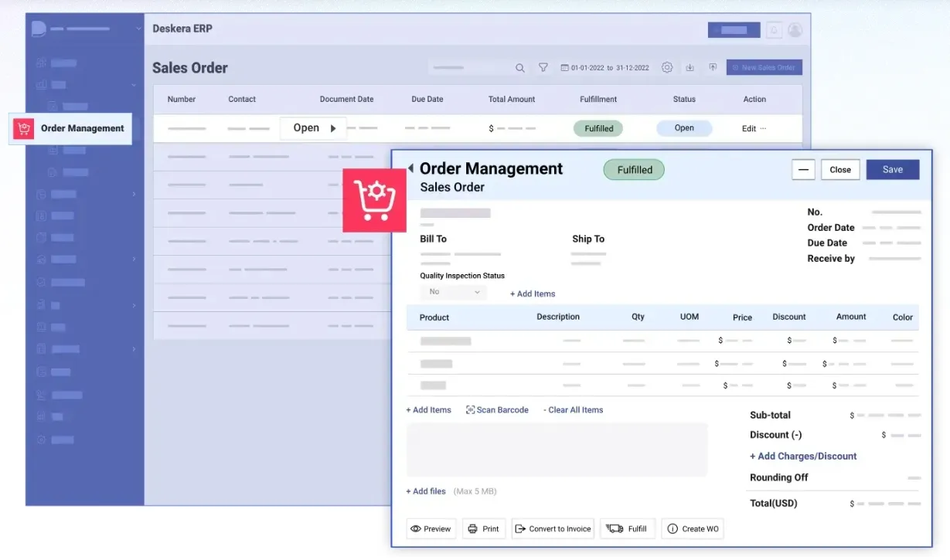The width and height of the screenshot is (950, 560).
Task: Click the Preview button
Action: point(431,529)
